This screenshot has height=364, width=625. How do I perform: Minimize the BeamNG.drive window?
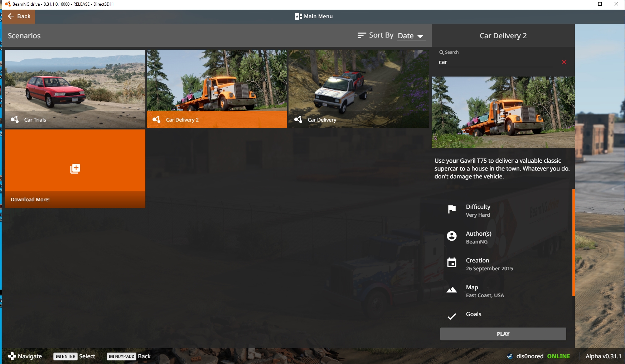584,4
